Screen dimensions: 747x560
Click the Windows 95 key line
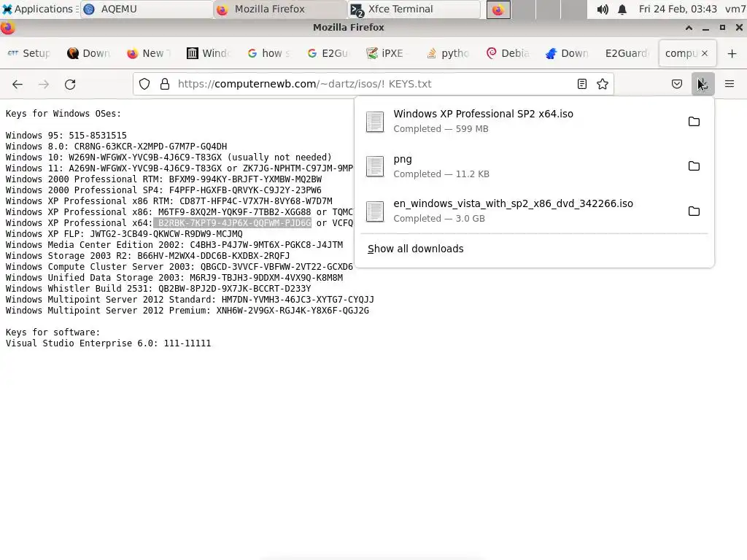(x=66, y=135)
